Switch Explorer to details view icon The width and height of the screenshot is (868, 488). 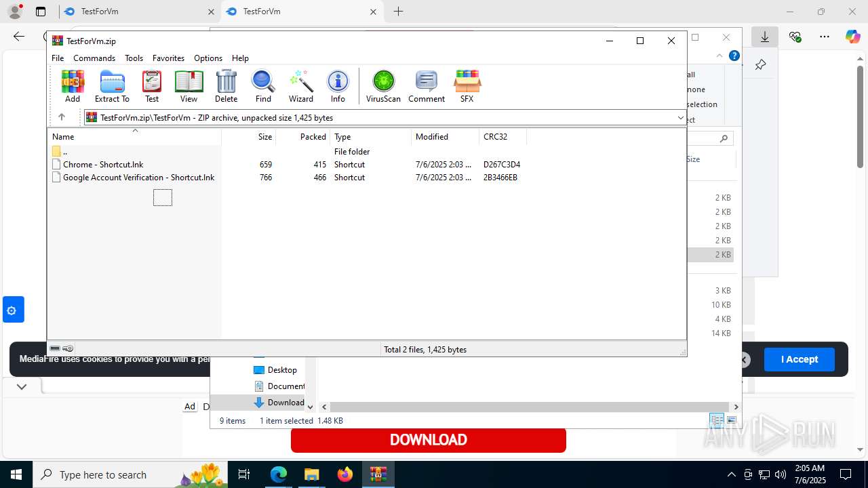(716, 421)
